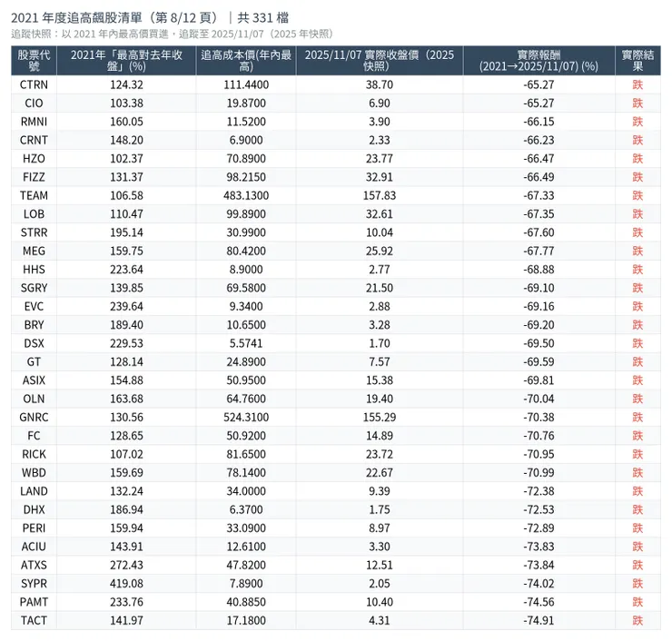This screenshot has height=641, width=672.
Task: Click ticker SGRY
Action: (34, 288)
